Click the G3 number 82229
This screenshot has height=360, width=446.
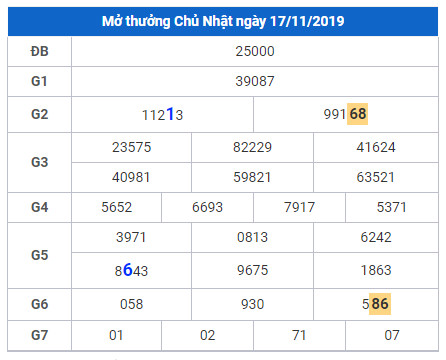click(252, 147)
